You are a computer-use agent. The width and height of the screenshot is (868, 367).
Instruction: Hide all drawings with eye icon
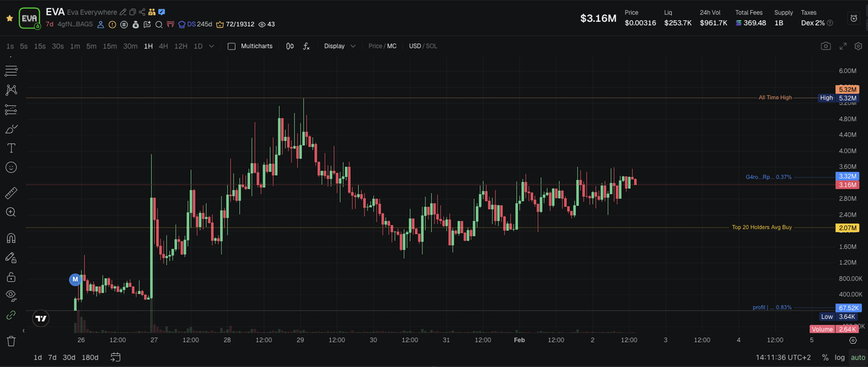point(11,295)
